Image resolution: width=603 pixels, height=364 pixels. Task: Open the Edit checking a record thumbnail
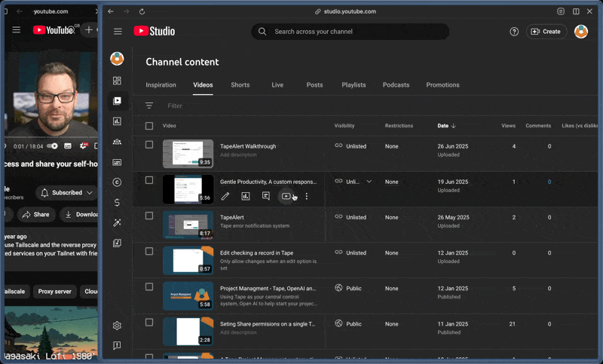click(x=188, y=260)
